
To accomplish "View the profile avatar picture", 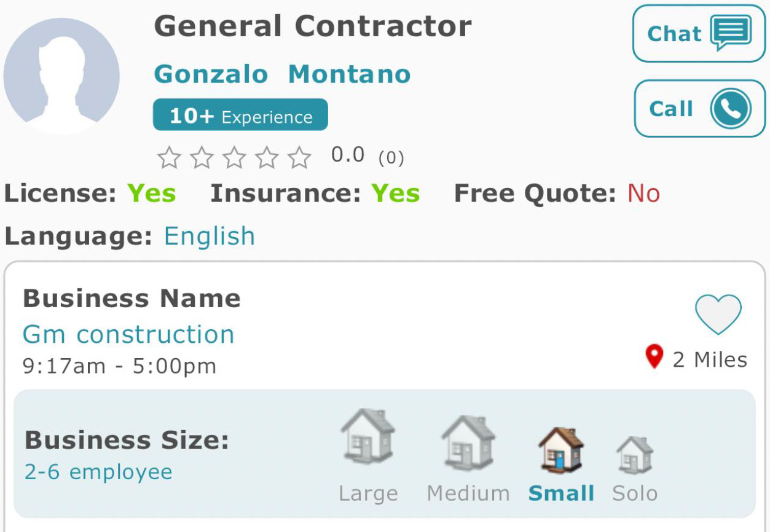I will click(x=61, y=76).
